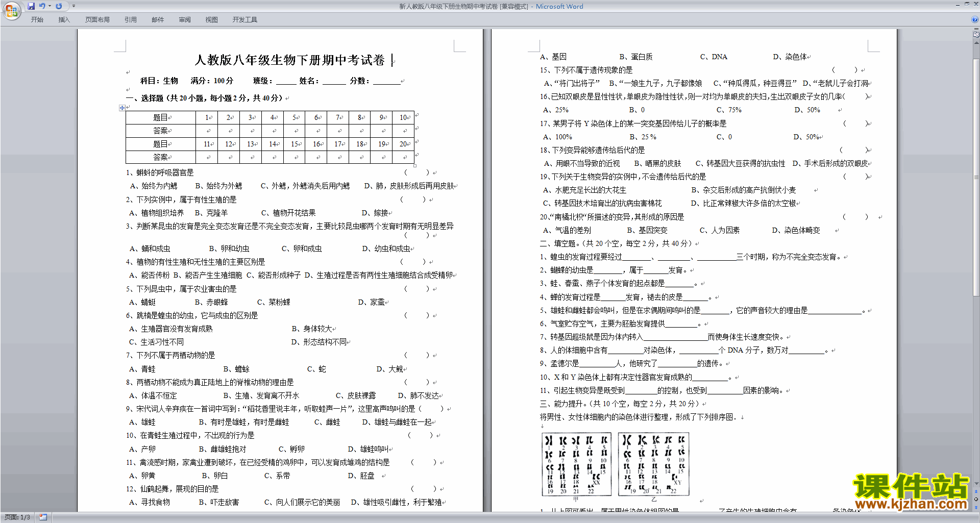Screen dimensions: 980x523
Task: Click the Save icon in Quick Access Toolbar
Action: [31, 6]
